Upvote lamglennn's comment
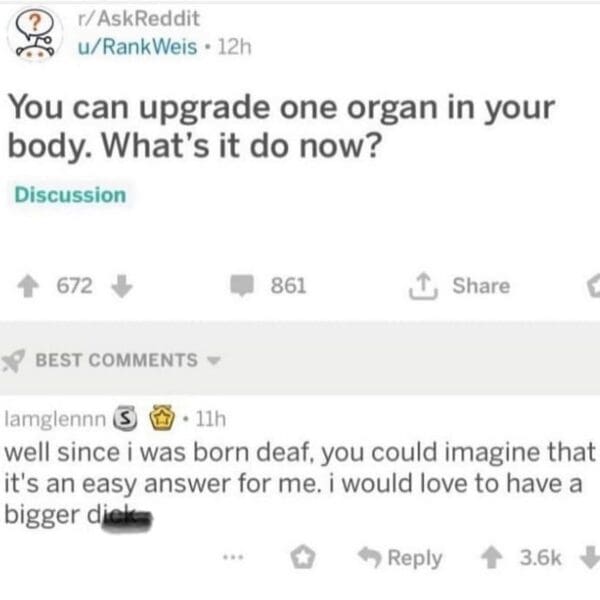Image resolution: width=600 pixels, height=600 pixels. [491, 558]
